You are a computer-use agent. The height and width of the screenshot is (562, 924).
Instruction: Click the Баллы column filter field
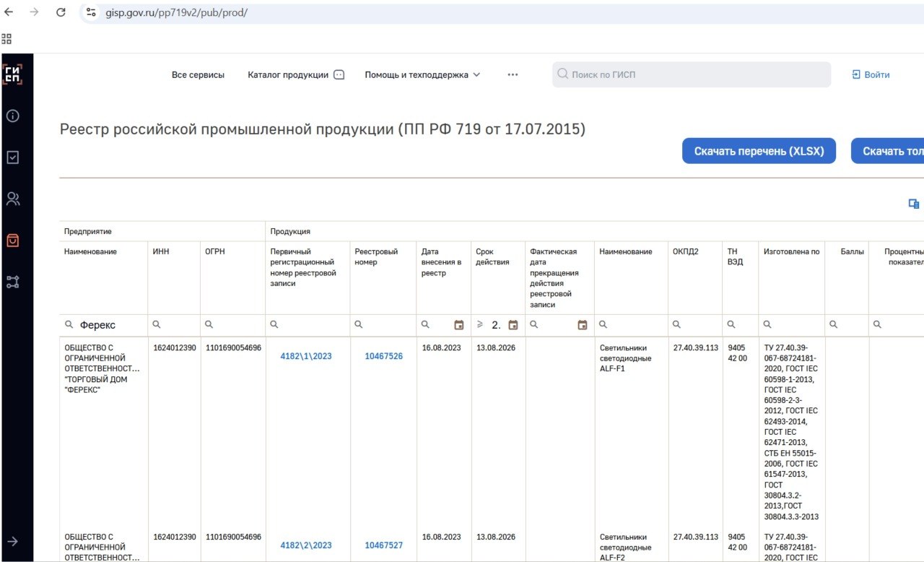(847, 325)
